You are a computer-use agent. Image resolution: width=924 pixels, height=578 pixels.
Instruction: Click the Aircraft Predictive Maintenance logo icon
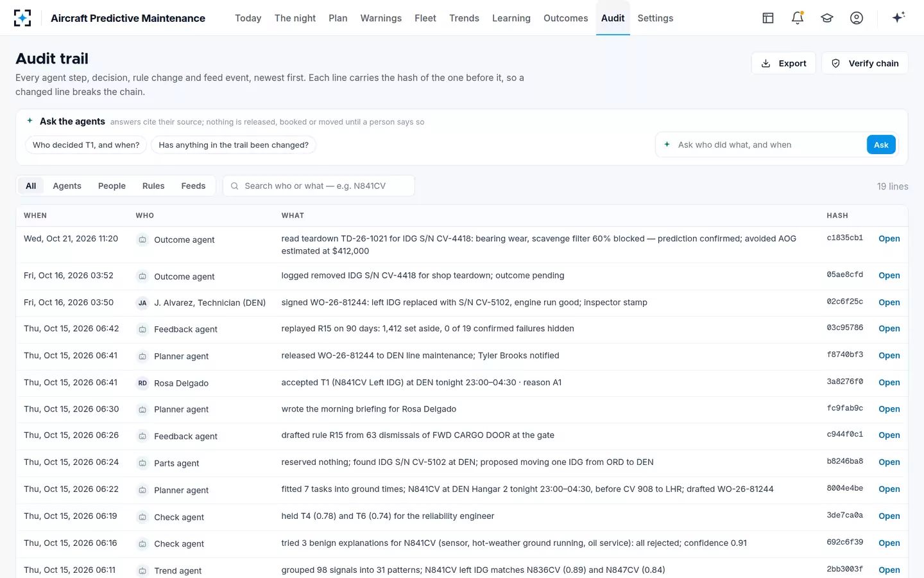[22, 18]
